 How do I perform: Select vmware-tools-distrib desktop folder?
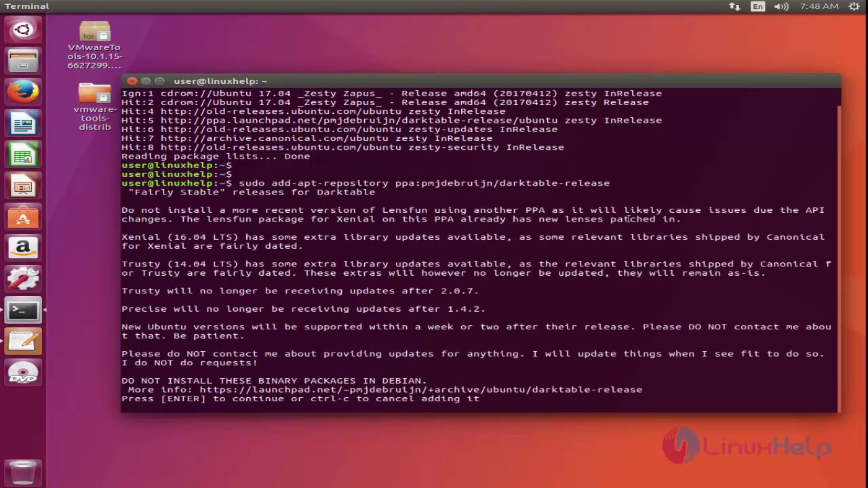(94, 106)
